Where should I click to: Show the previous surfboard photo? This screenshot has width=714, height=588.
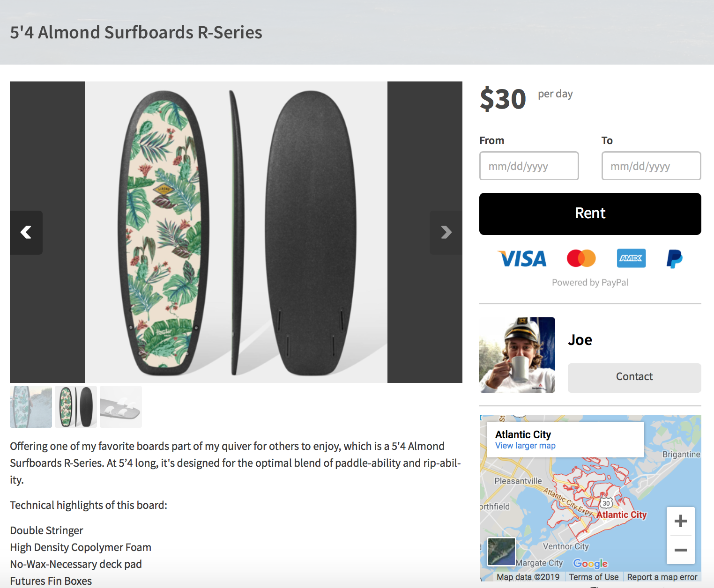pos(26,232)
